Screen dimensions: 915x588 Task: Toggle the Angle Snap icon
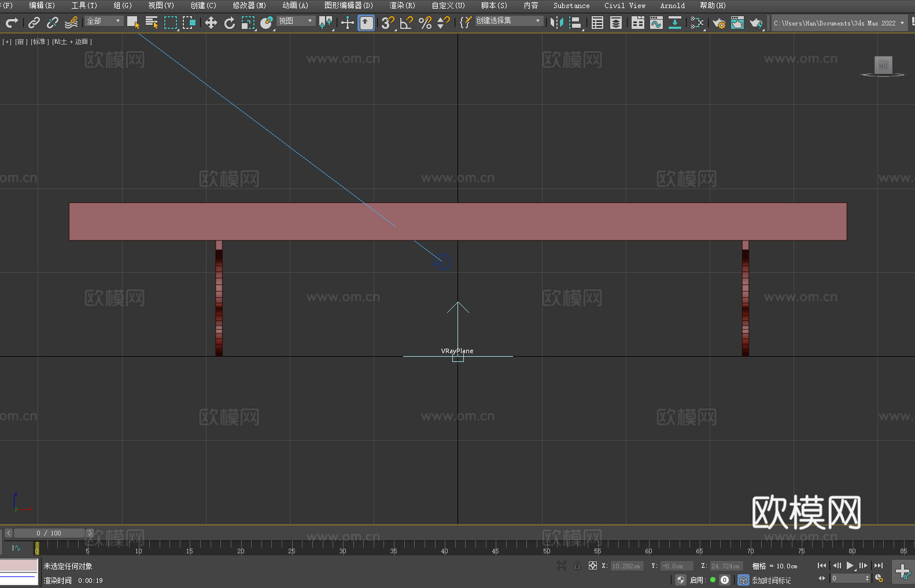point(406,23)
